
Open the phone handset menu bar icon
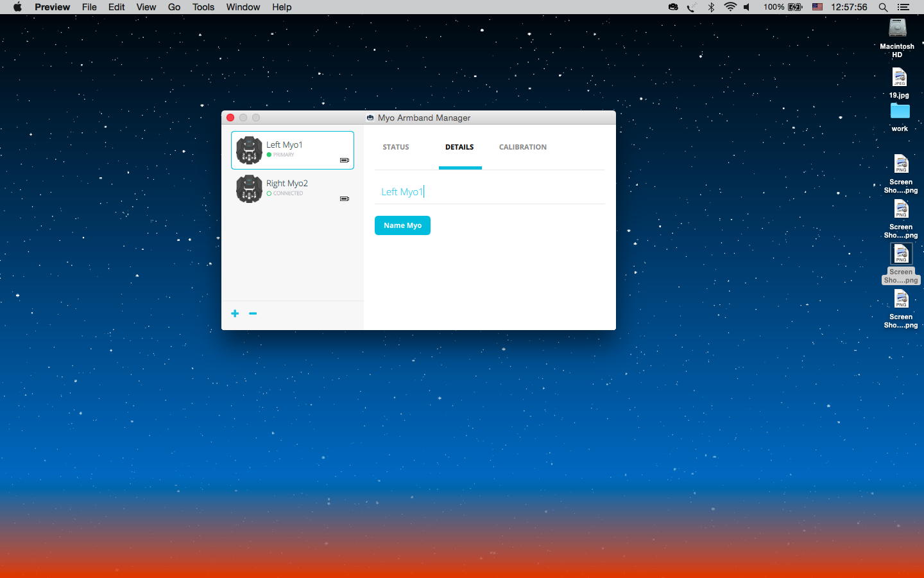coord(692,7)
